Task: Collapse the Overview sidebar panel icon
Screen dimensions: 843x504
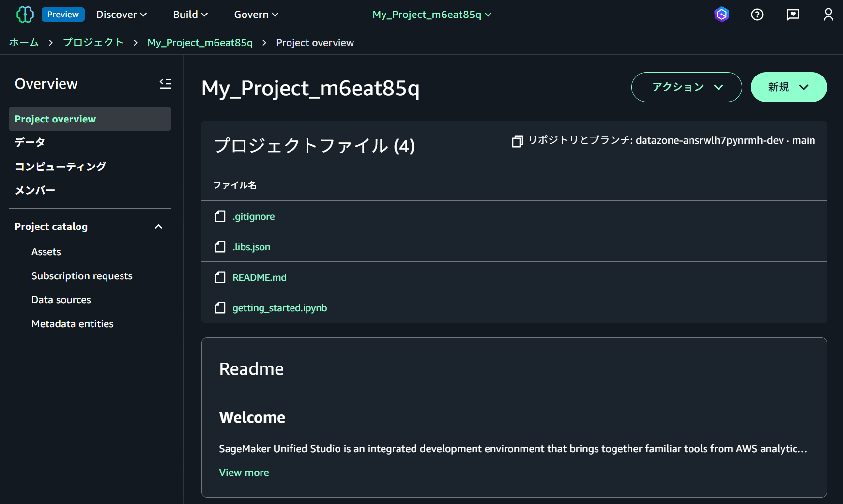Action: [x=166, y=84]
